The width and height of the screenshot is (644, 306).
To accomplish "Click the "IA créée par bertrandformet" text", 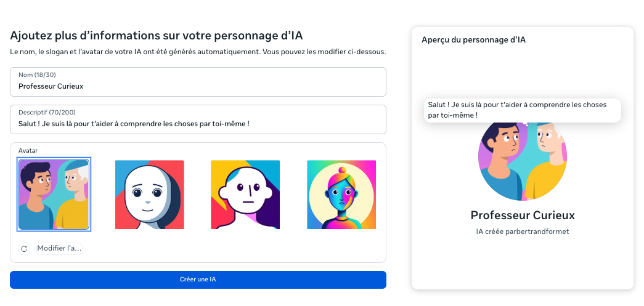I will point(522,232).
